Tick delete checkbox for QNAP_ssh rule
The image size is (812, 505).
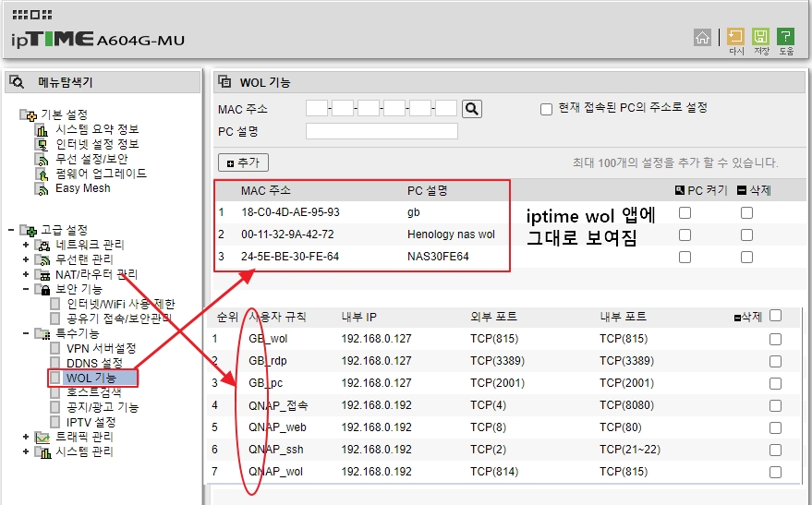[x=775, y=450]
